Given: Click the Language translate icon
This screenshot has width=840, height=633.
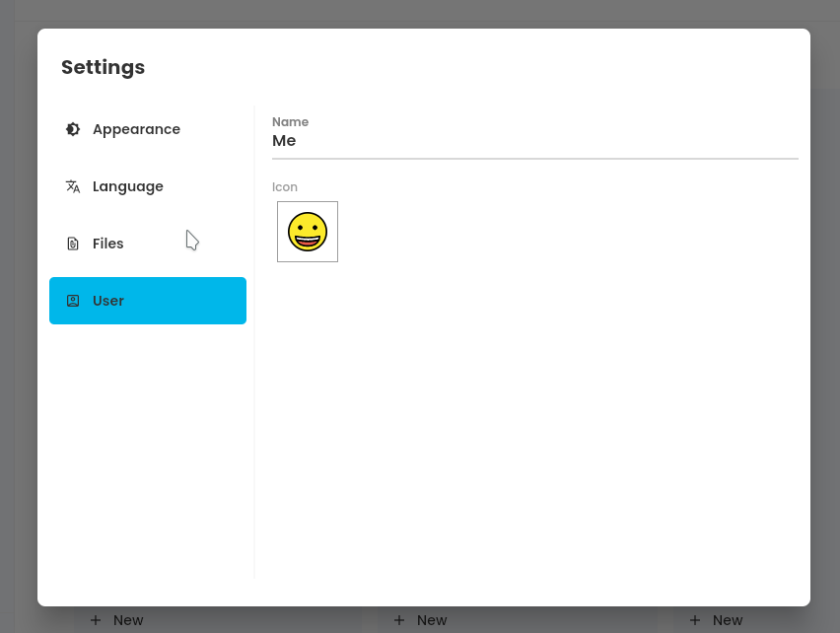Looking at the screenshot, I should tap(73, 186).
